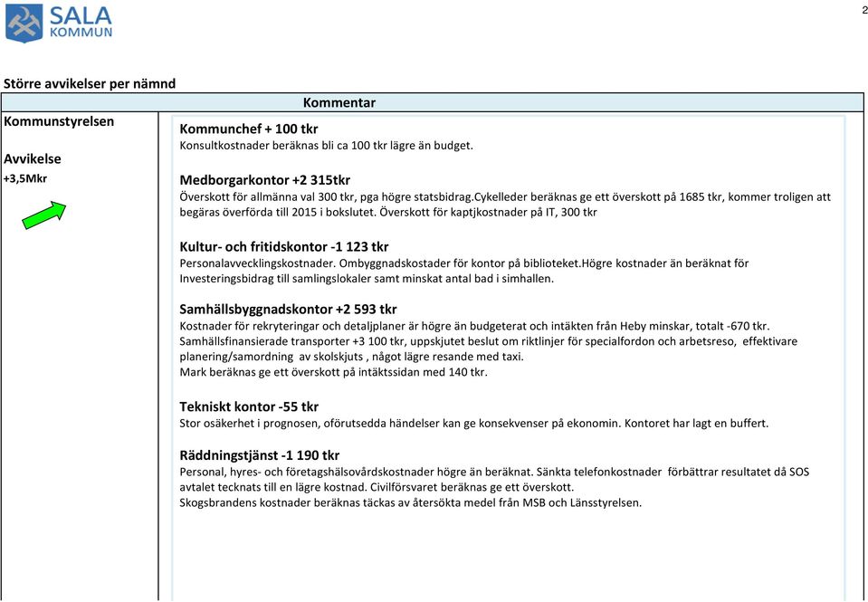Select the line 'Stor osäkerhet i prognosen'
The height and width of the screenshot is (602, 868).
point(474,424)
